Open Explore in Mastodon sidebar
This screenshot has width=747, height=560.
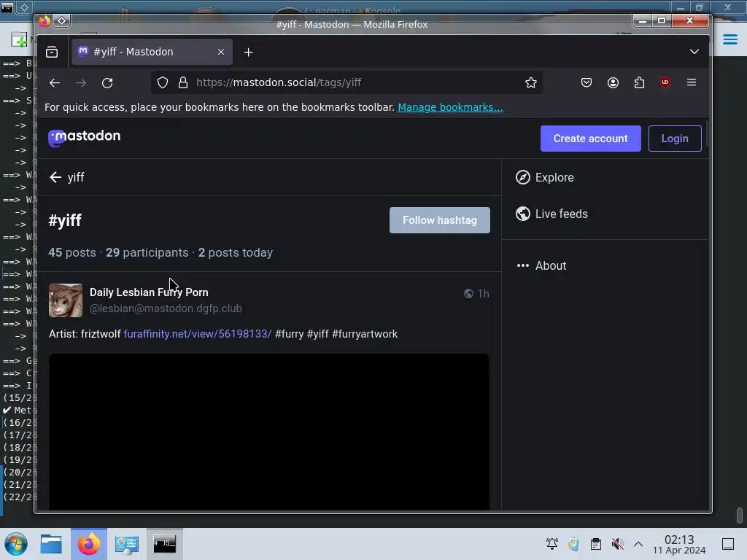click(544, 177)
